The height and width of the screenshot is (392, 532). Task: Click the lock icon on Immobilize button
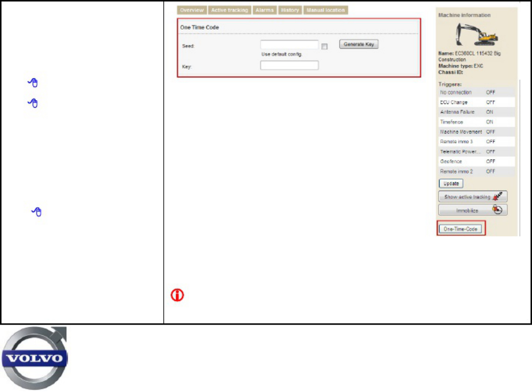coord(497,210)
